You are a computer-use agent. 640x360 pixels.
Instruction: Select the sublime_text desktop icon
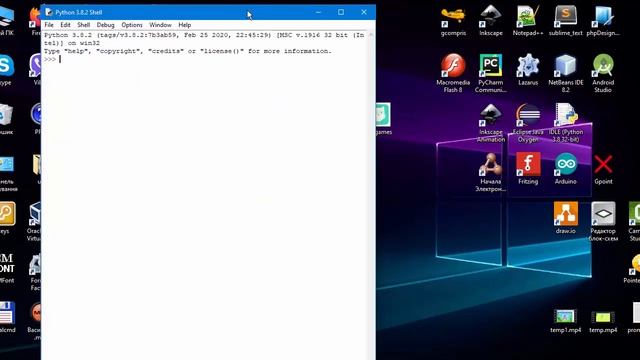pos(565,21)
